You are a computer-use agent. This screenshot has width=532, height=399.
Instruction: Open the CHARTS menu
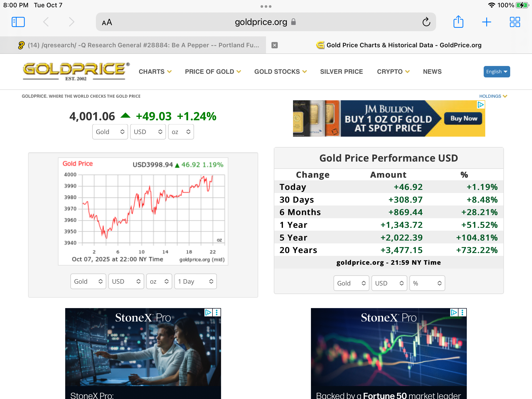pyautogui.click(x=155, y=72)
